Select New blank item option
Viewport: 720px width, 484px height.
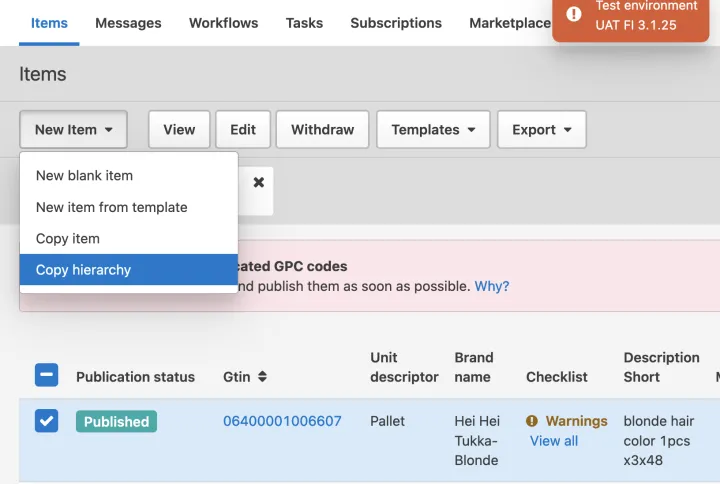84,176
